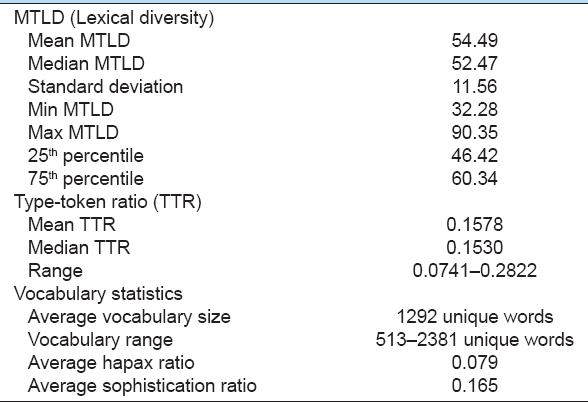Select the value 54.49
This screenshot has width=588, height=402.
[474, 40]
